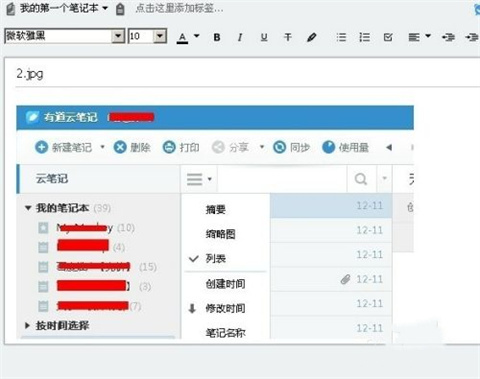Screen dimensions: 480x379
Task: Insert a numbered list
Action: pyautogui.click(x=364, y=37)
